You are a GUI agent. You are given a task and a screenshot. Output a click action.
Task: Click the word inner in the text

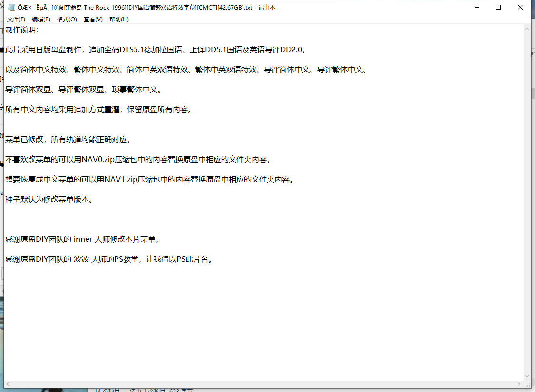(83, 239)
